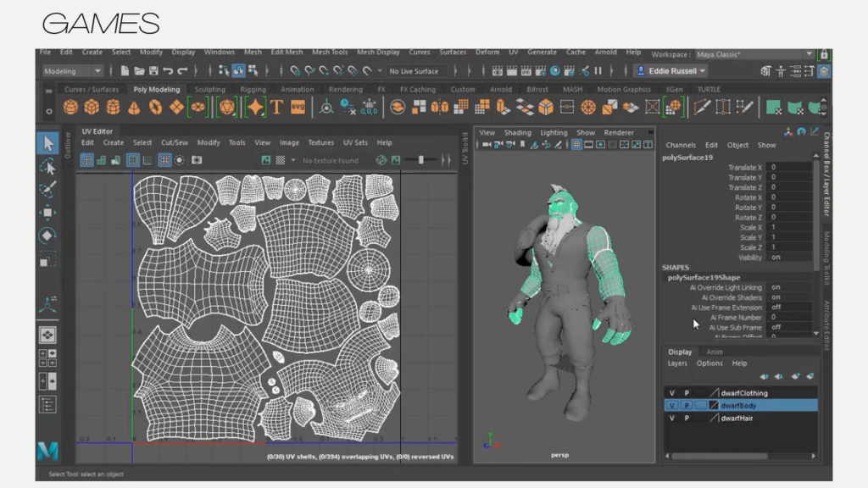
Task: Open the Modeling menu set dropdown
Action: point(72,71)
